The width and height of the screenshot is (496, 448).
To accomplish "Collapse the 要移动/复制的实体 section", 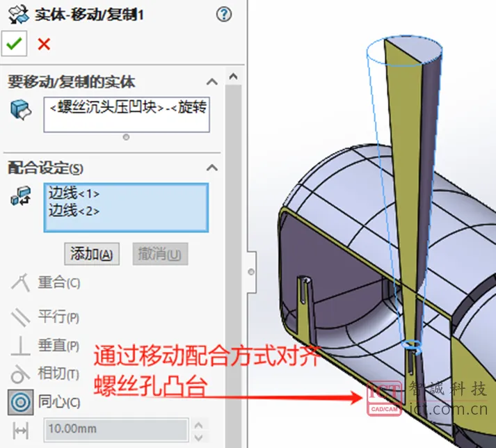I will pyautogui.click(x=212, y=82).
